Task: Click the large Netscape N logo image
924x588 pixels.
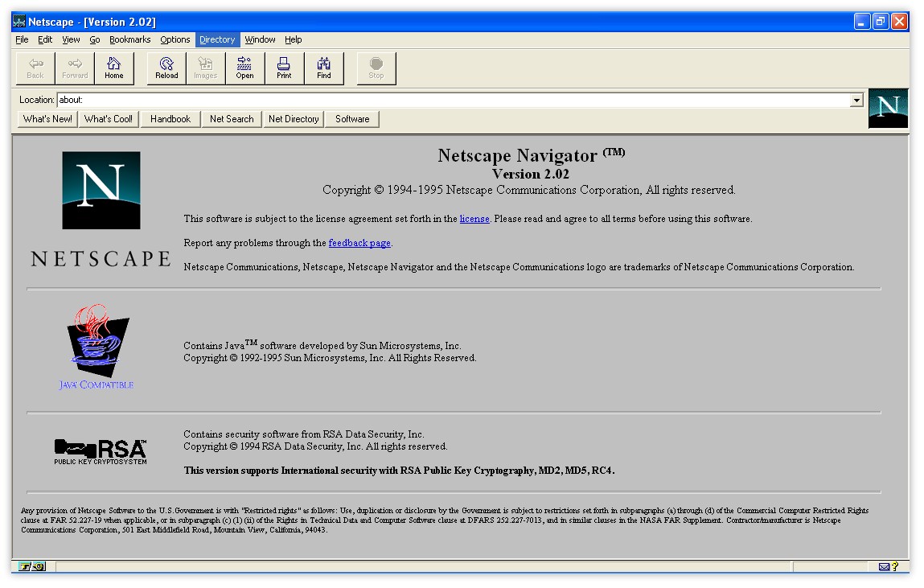Action: click(x=101, y=191)
